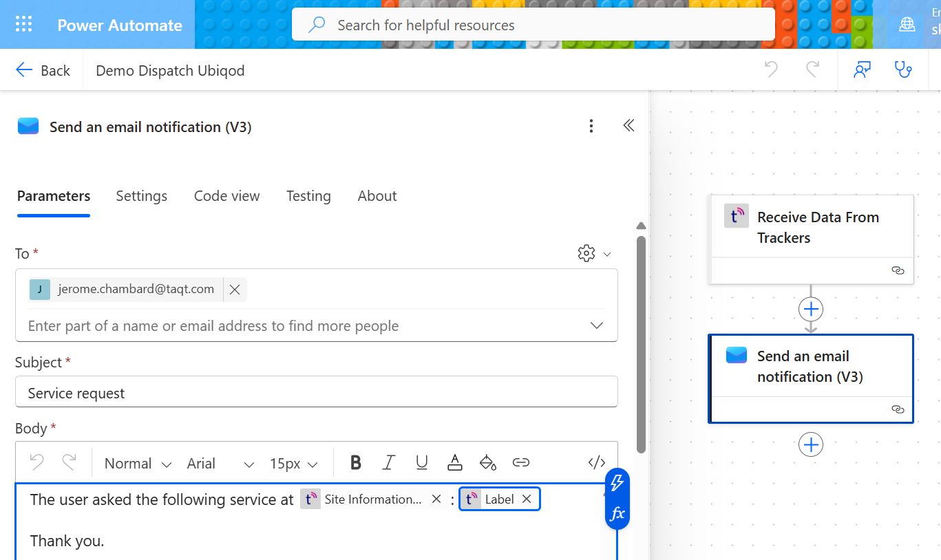Screen dimensions: 941x560
Task: Open the Arial font dropdown
Action: (x=221, y=464)
